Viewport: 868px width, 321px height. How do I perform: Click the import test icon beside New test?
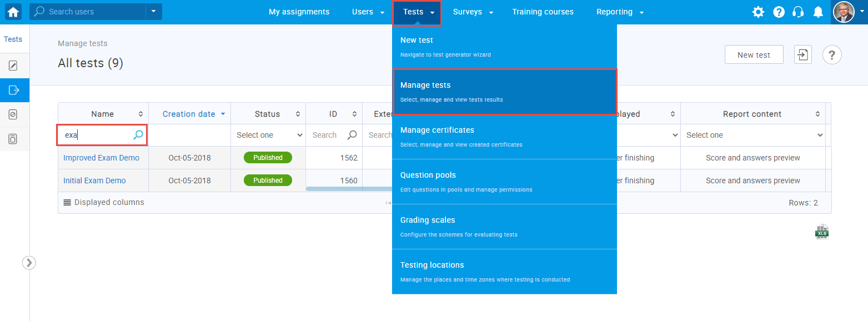802,54
